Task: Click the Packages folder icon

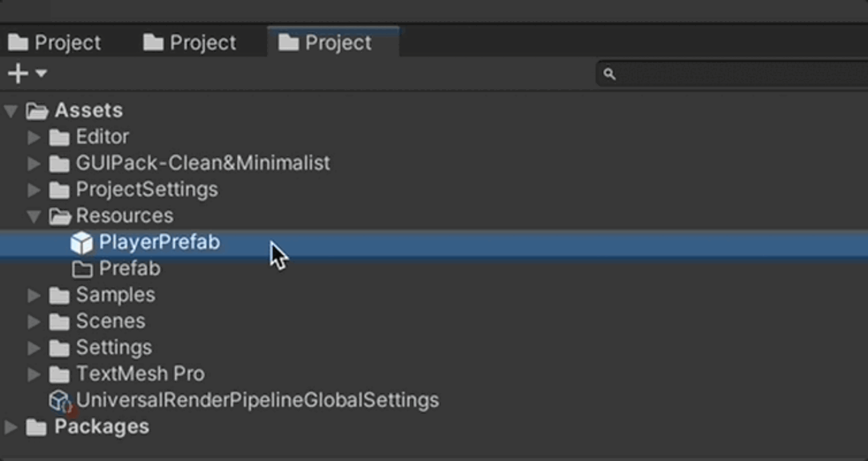Action: [35, 427]
